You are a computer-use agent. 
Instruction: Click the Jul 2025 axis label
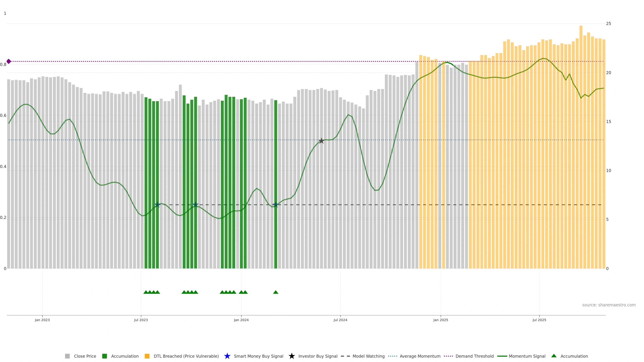[539, 320]
